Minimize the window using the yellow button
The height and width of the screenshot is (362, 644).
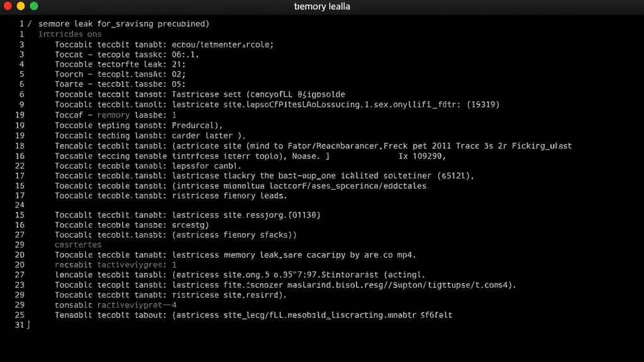tap(21, 6)
